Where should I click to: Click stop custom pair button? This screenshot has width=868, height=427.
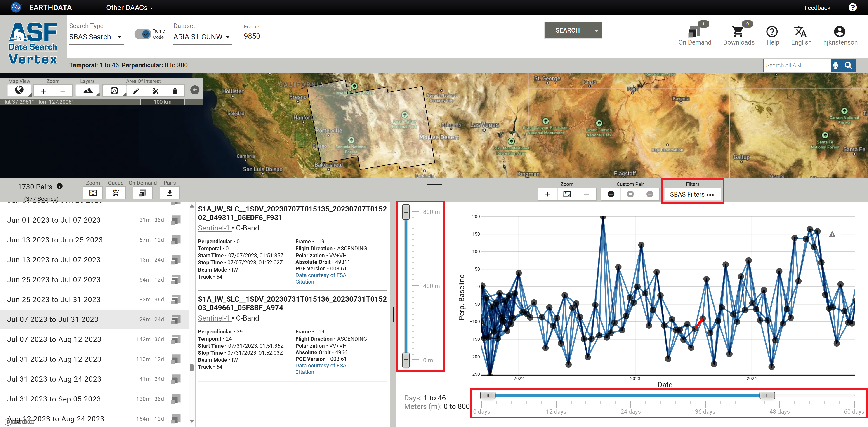click(x=630, y=194)
